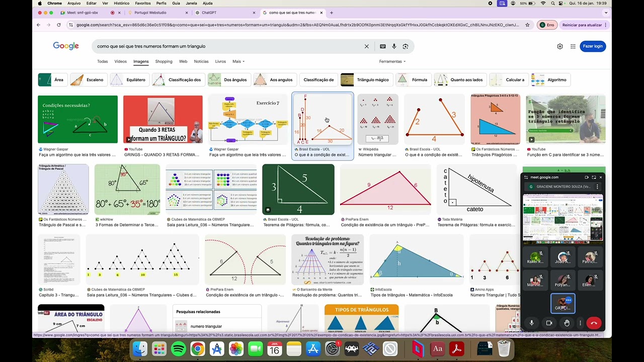The image size is (644, 362).
Task: Open the Erro profile chip in Chrome
Action: click(x=547, y=25)
